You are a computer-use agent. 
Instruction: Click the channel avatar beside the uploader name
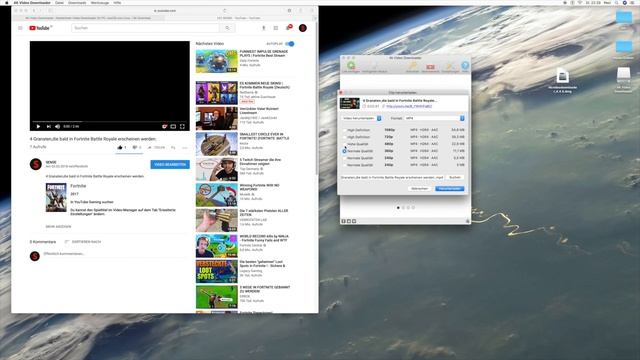[36, 164]
